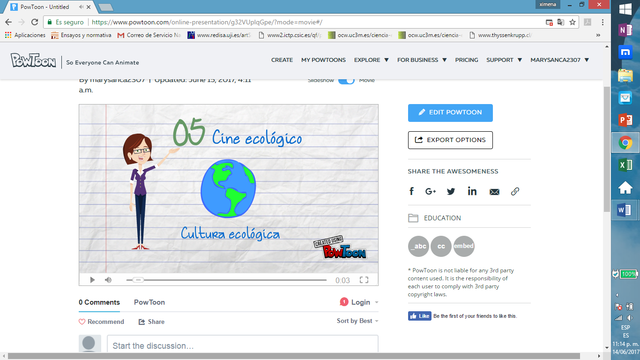Expand the Explore menu
The width and height of the screenshot is (640, 360).
coord(371,60)
